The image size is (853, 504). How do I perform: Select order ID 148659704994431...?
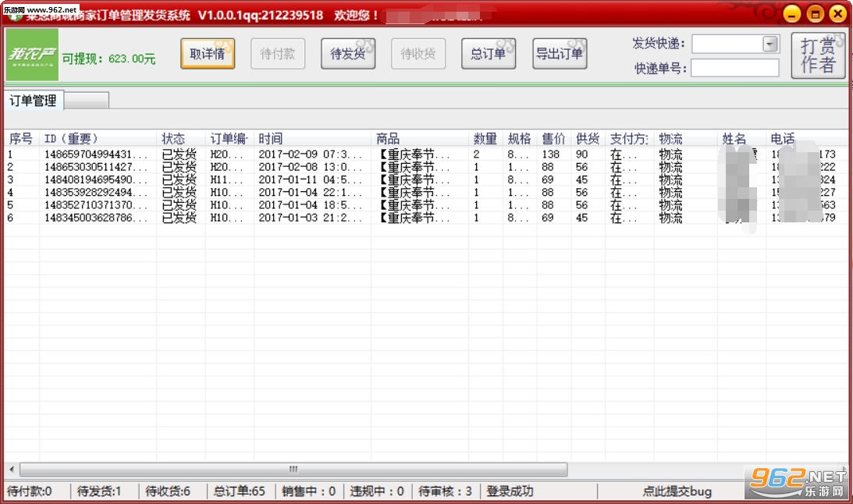96,154
